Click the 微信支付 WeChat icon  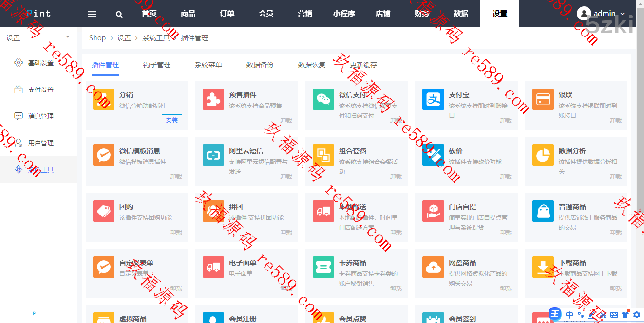click(323, 99)
